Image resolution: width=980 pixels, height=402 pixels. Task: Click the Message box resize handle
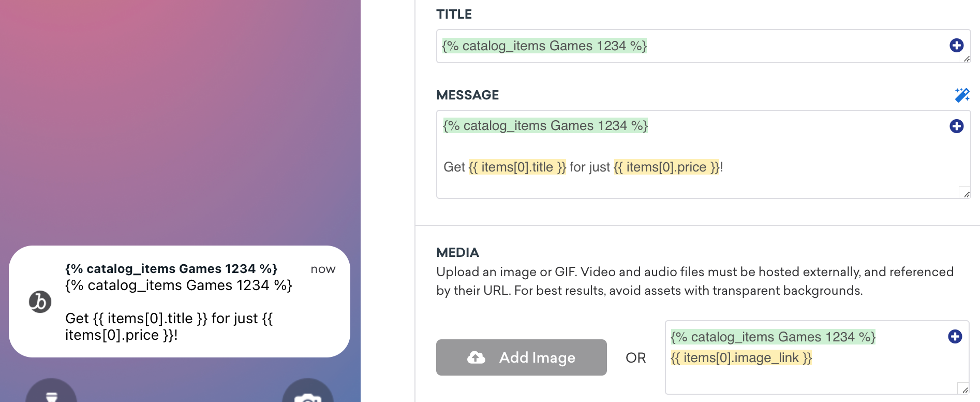click(x=966, y=194)
